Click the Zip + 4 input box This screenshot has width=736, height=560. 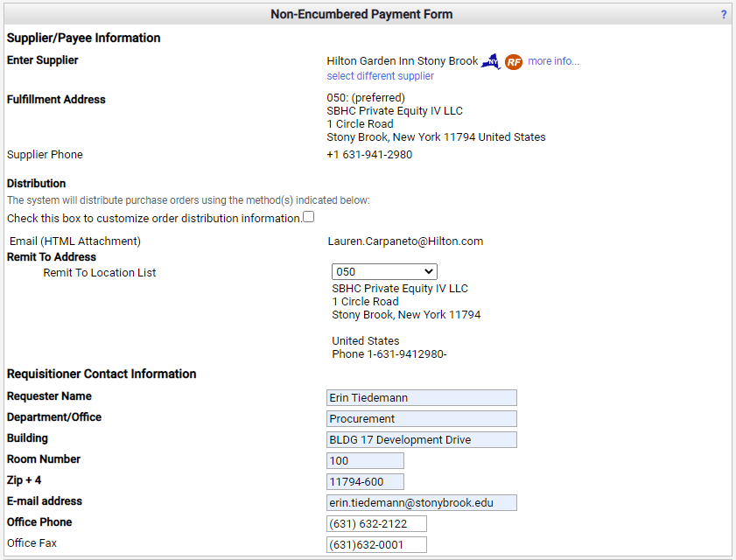point(365,482)
